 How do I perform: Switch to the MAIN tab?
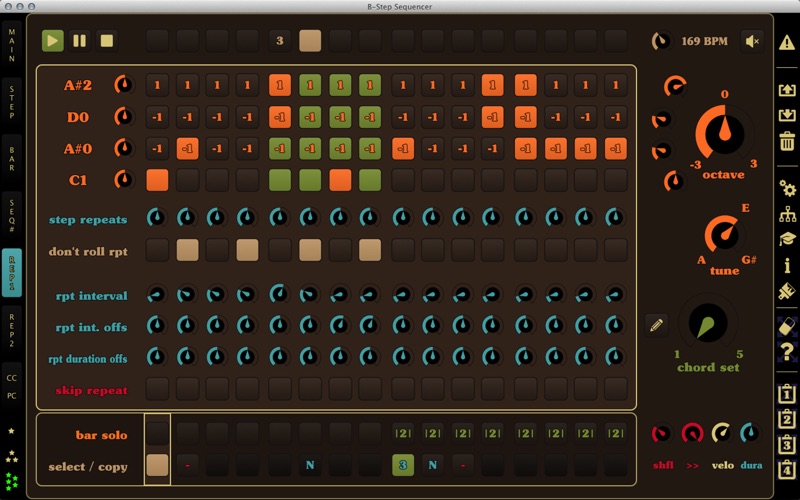pyautogui.click(x=12, y=45)
